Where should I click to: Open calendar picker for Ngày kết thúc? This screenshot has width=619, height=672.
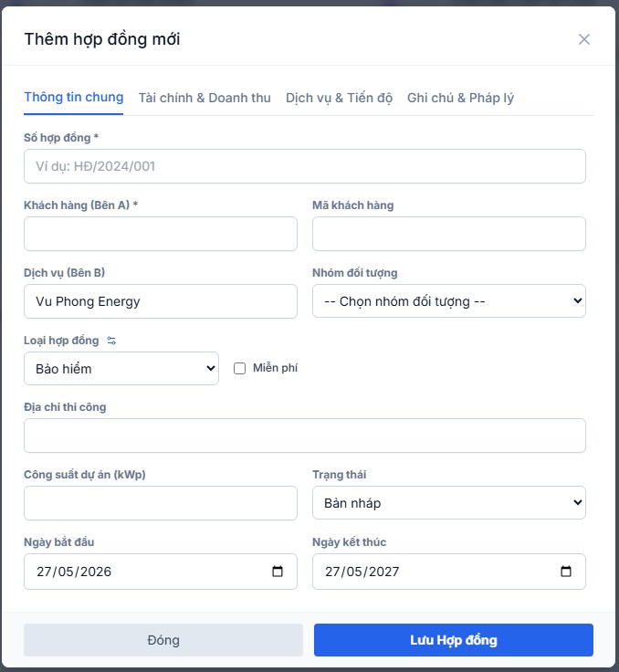tap(566, 572)
